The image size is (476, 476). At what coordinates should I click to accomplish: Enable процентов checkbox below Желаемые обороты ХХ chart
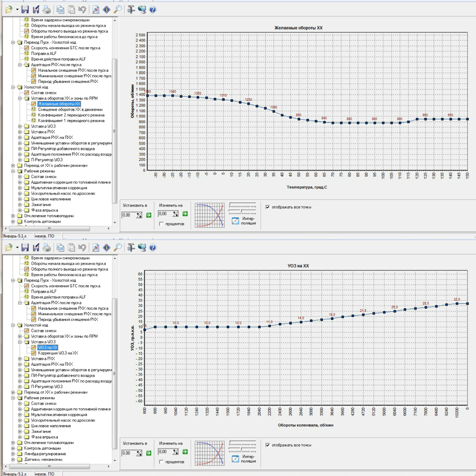161,224
